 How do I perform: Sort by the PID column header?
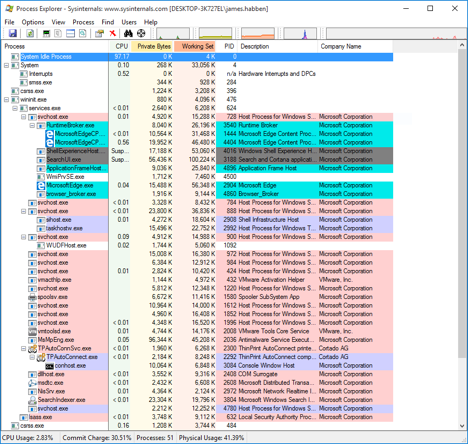[227, 46]
